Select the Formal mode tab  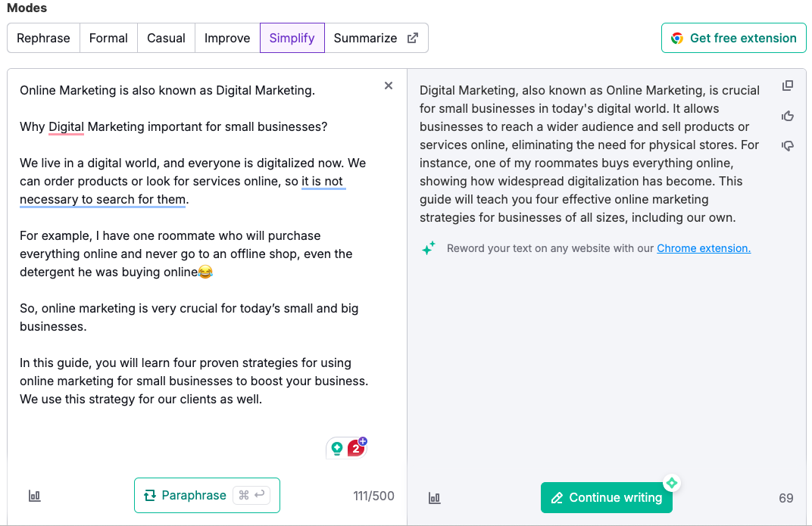tap(108, 37)
